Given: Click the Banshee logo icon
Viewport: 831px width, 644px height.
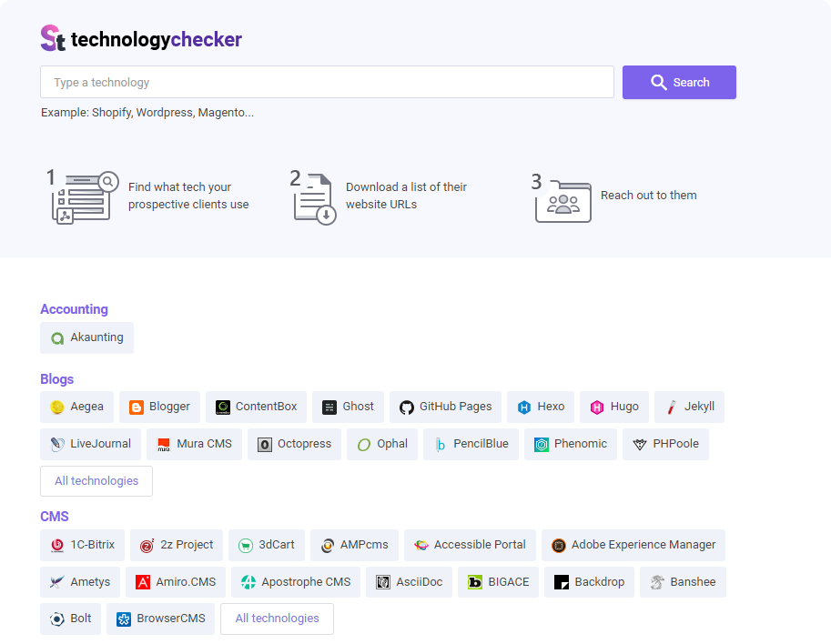Looking at the screenshot, I should point(657,582).
